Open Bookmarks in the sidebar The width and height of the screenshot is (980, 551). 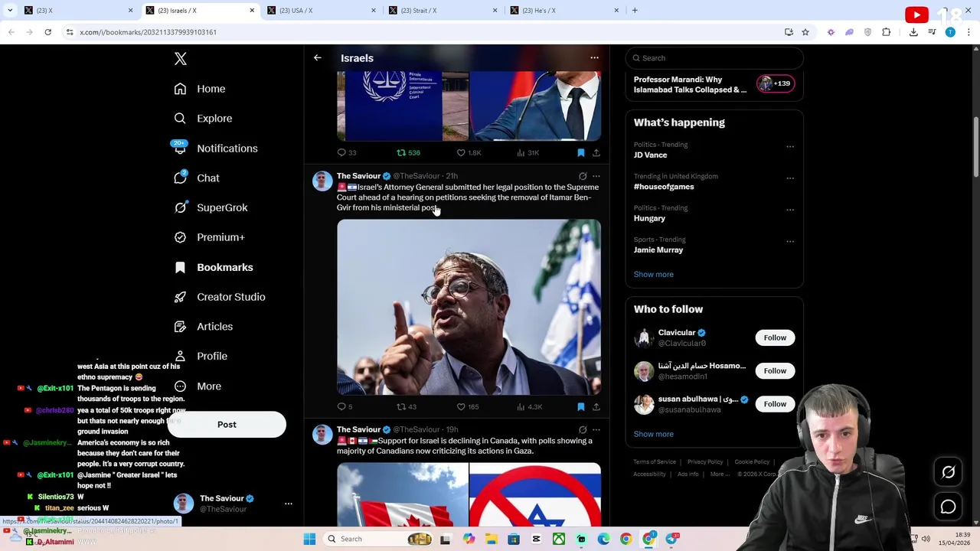[214, 267]
